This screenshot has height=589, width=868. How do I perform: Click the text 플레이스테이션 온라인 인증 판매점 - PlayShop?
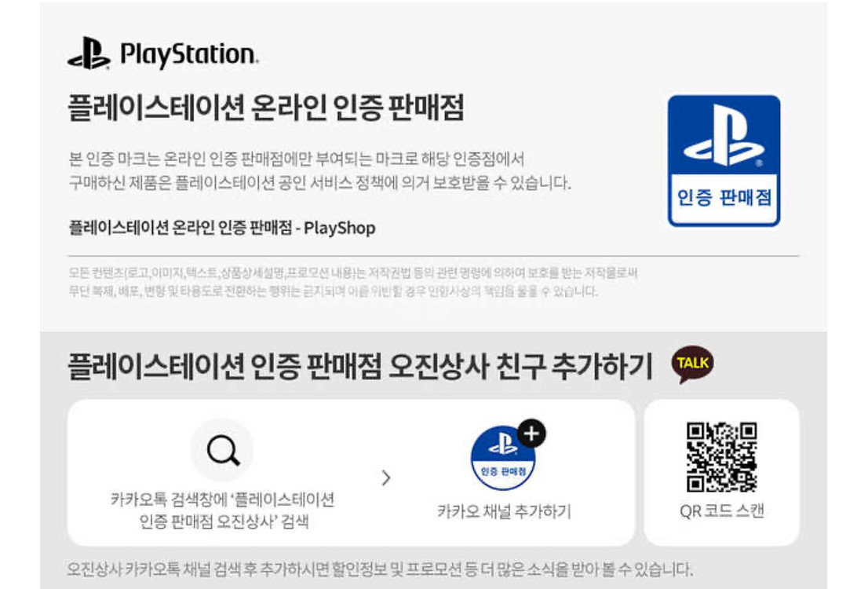click(x=222, y=228)
